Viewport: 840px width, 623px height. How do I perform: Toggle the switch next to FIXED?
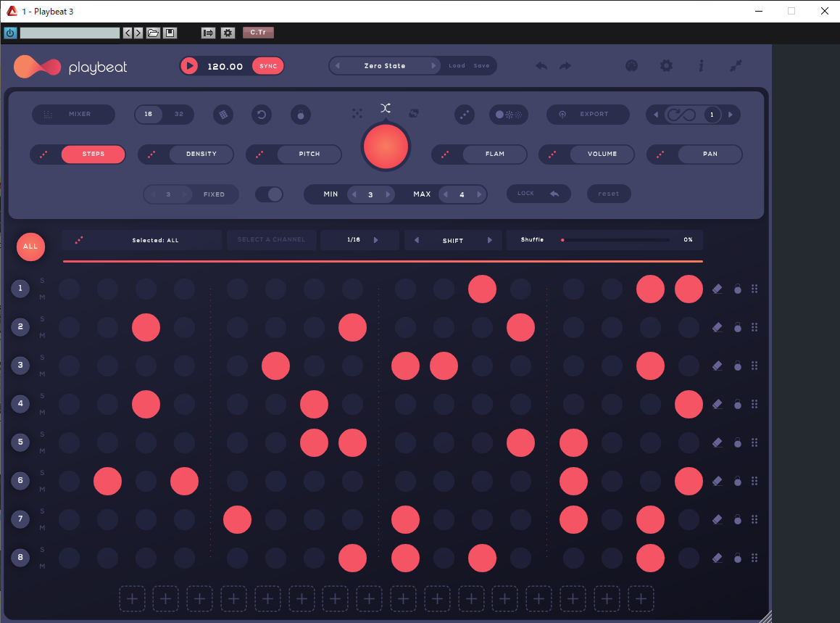(x=269, y=194)
